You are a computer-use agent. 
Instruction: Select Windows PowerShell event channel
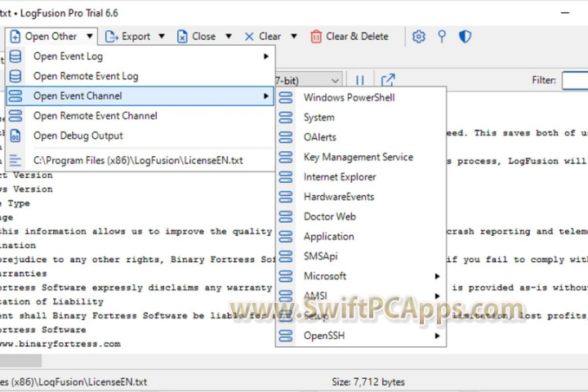point(349,97)
